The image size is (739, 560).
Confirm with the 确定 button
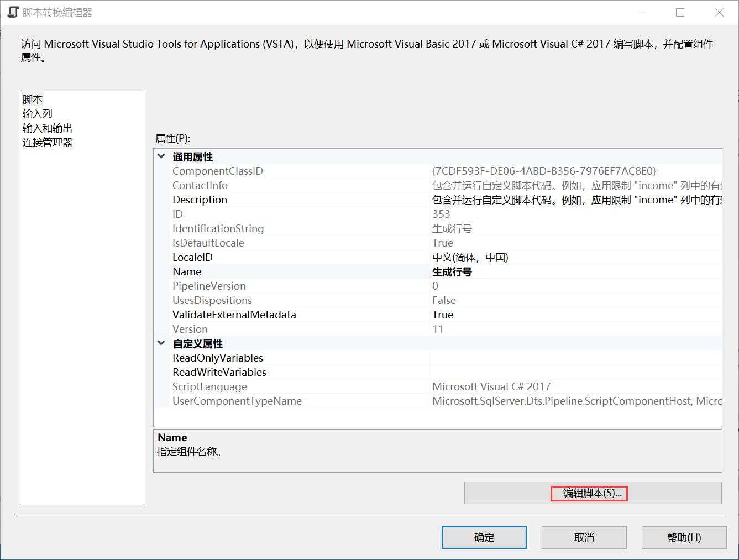click(x=484, y=537)
